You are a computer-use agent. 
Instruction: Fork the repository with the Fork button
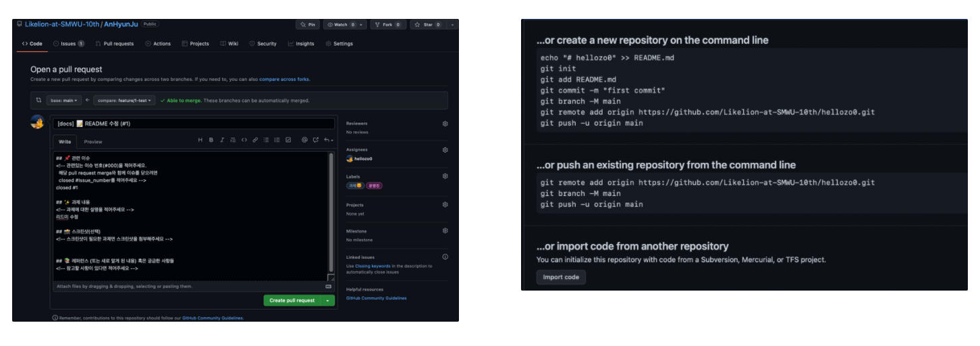(x=388, y=24)
